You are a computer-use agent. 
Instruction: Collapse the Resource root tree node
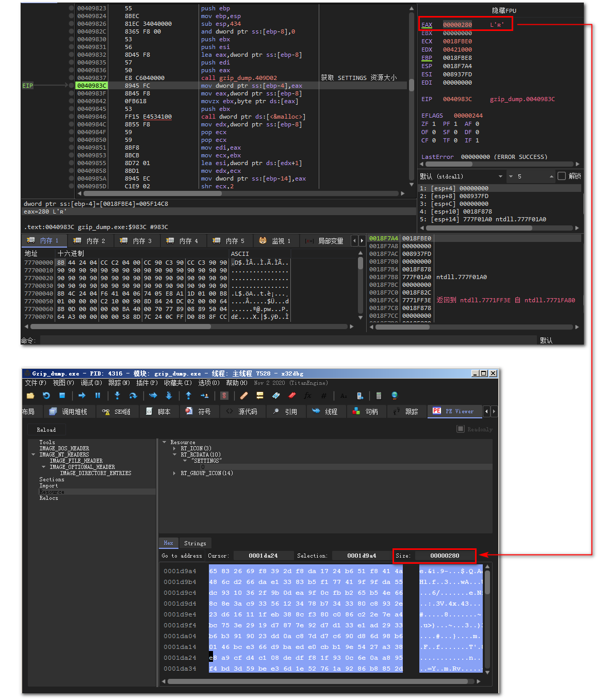[x=165, y=442]
